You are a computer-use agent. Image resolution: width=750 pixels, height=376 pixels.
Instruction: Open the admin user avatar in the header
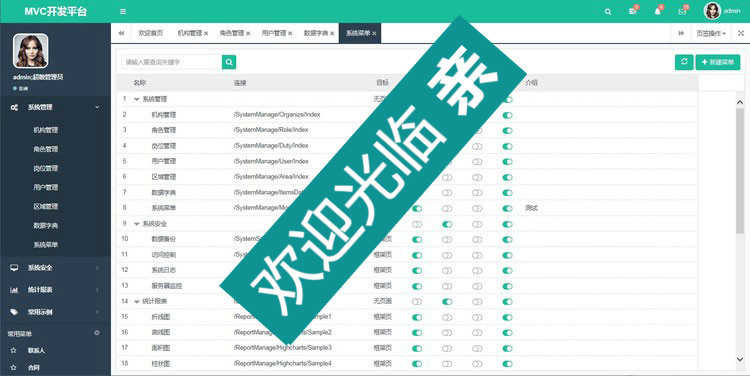(712, 11)
